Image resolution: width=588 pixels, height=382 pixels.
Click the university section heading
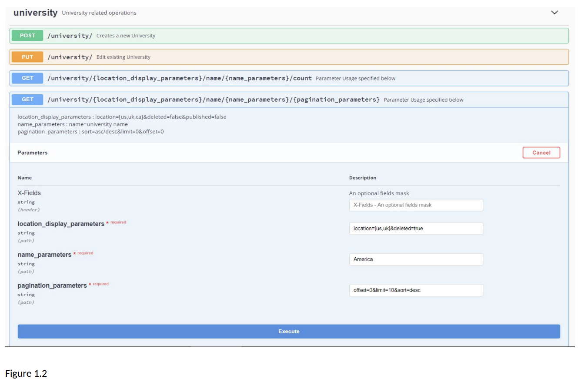pyautogui.click(x=35, y=13)
